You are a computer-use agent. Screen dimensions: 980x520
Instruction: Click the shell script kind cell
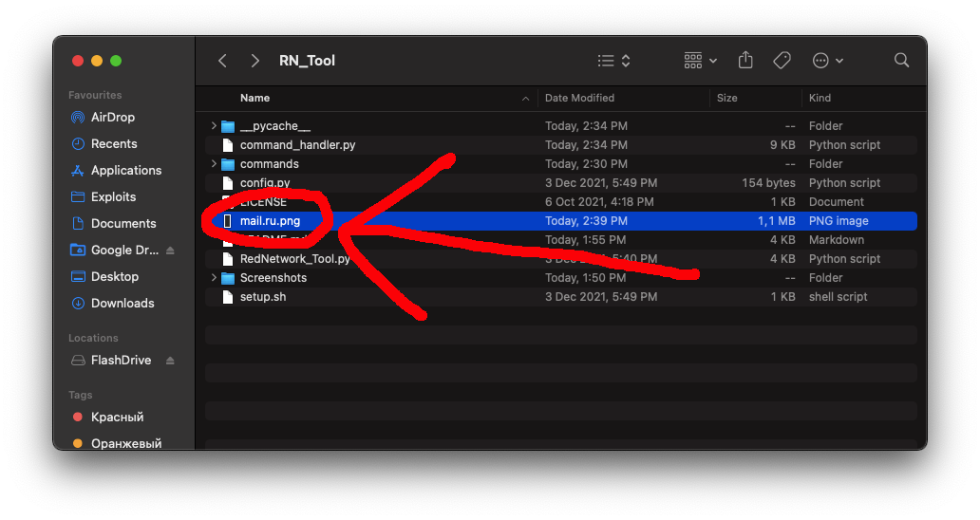pyautogui.click(x=839, y=297)
